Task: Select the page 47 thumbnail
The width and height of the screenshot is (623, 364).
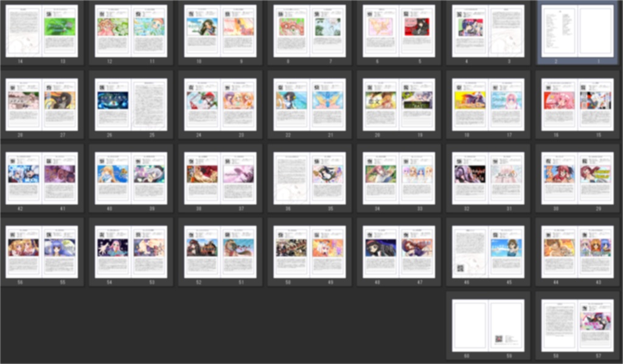Action: point(417,252)
